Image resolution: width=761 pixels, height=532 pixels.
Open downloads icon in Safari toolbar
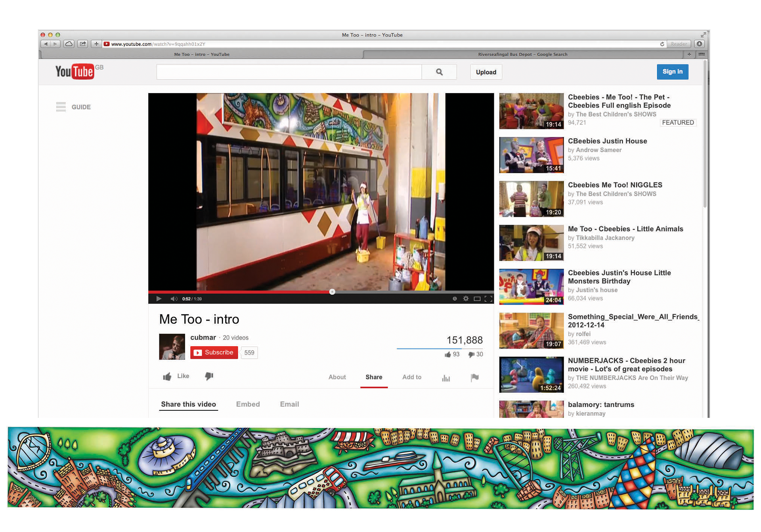700,44
